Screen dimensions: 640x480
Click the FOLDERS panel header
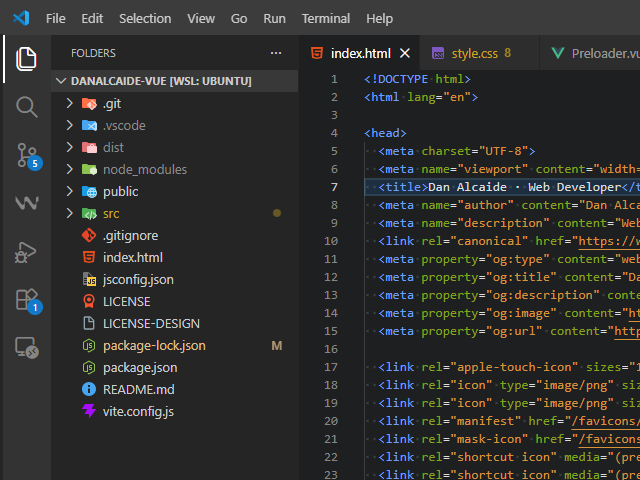click(93, 53)
